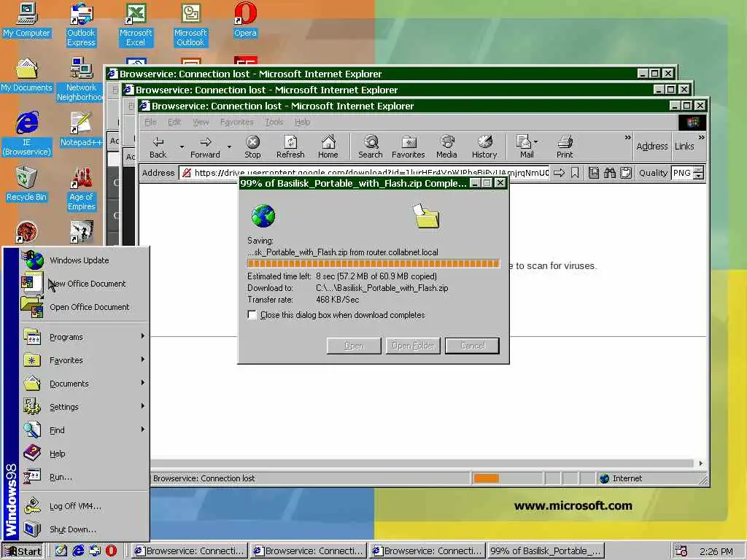Open the View menu
747x560 pixels.
[201, 122]
